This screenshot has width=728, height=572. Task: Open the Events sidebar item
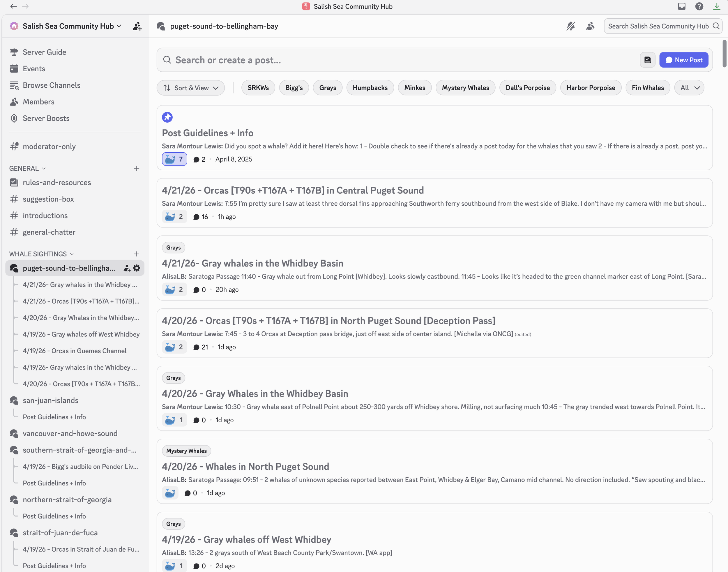pyautogui.click(x=34, y=69)
